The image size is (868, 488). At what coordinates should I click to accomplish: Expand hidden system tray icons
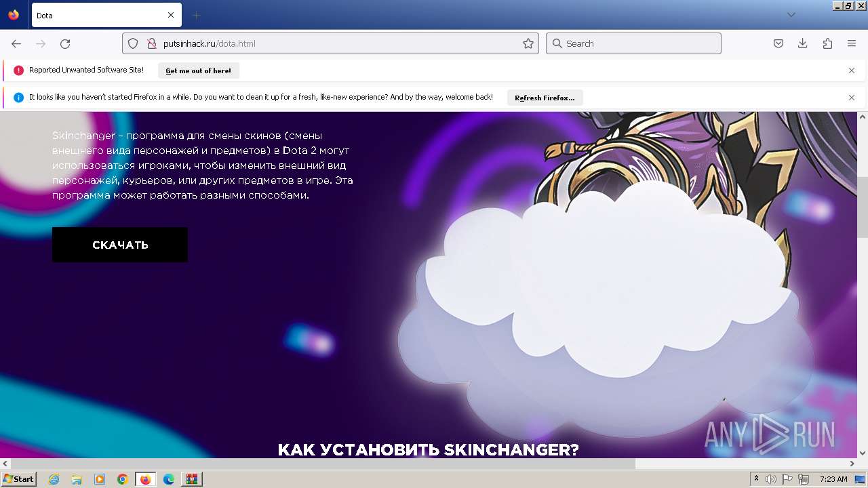[x=757, y=479]
